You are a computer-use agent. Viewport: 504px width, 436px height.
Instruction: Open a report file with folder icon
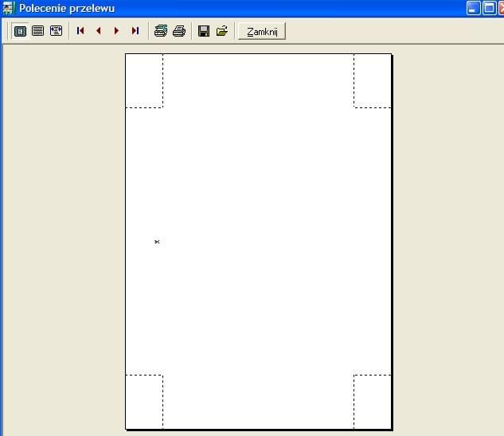click(222, 31)
